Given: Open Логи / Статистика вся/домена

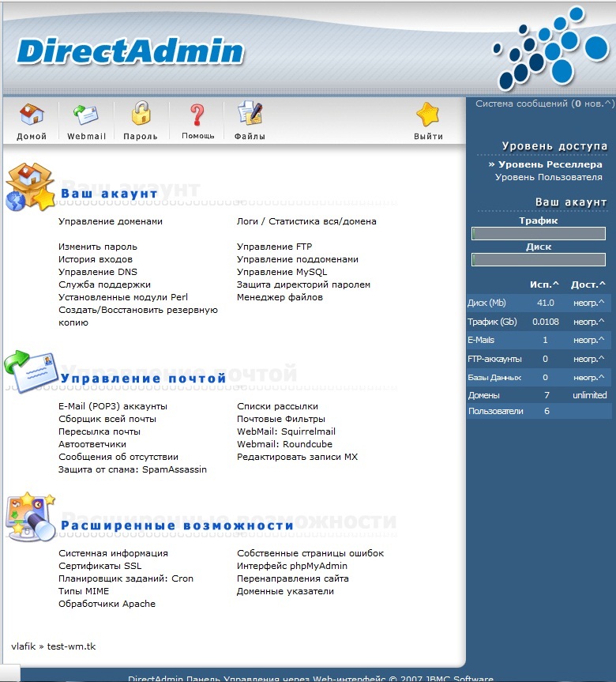Looking at the screenshot, I should click(x=306, y=221).
